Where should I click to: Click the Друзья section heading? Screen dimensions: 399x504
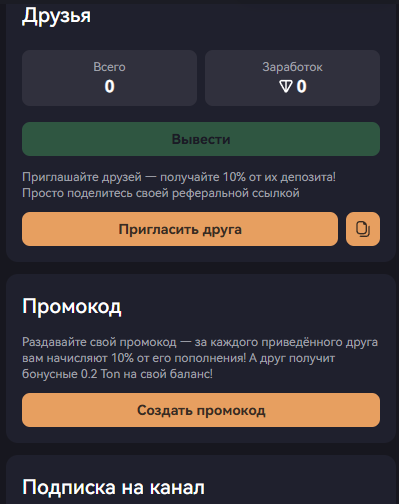click(x=56, y=16)
